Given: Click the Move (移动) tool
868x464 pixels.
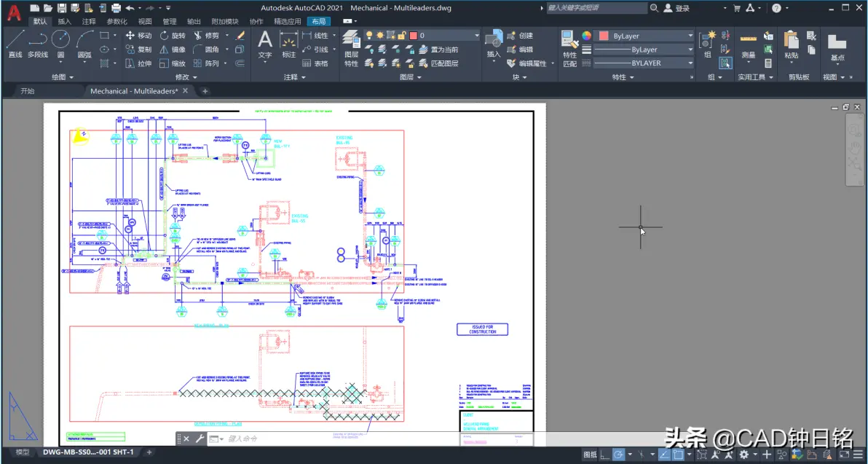Looking at the screenshot, I should pyautogui.click(x=138, y=36).
